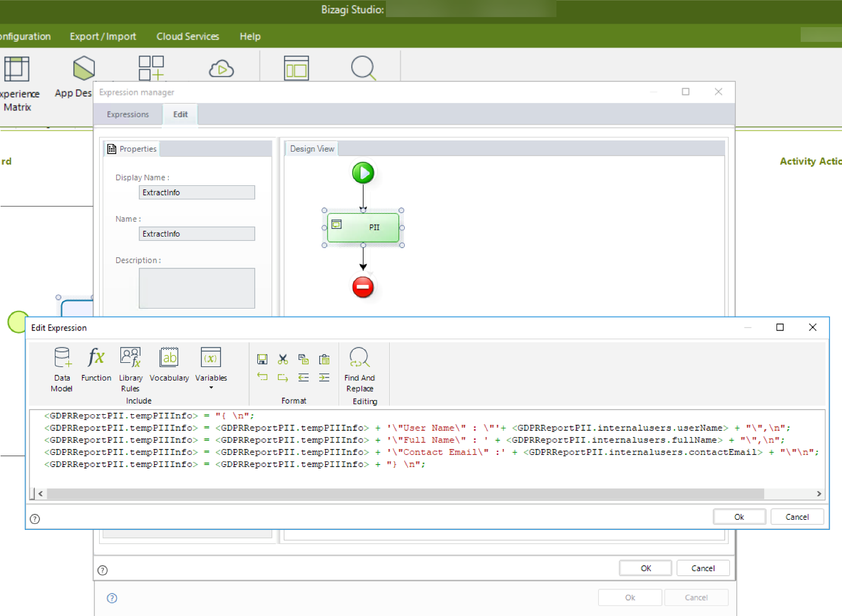Open help icon in the bottom background dialog
The height and width of the screenshot is (616, 842).
click(x=112, y=598)
